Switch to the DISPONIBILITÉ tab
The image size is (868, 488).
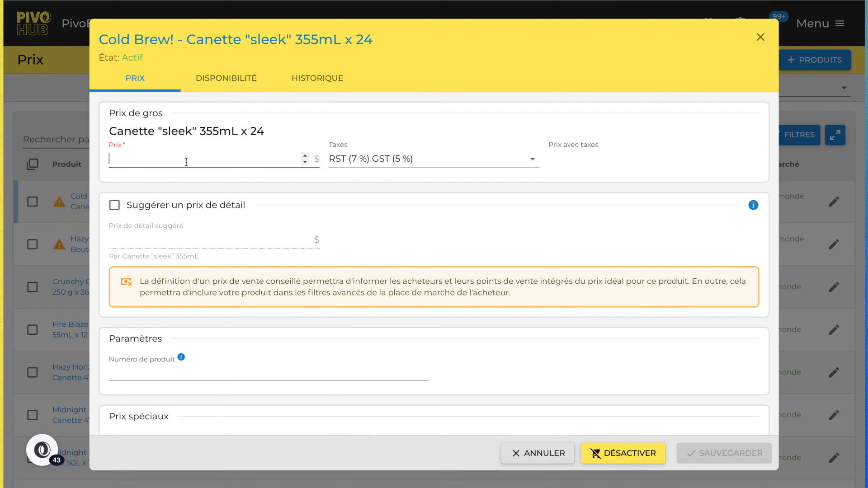(x=226, y=78)
